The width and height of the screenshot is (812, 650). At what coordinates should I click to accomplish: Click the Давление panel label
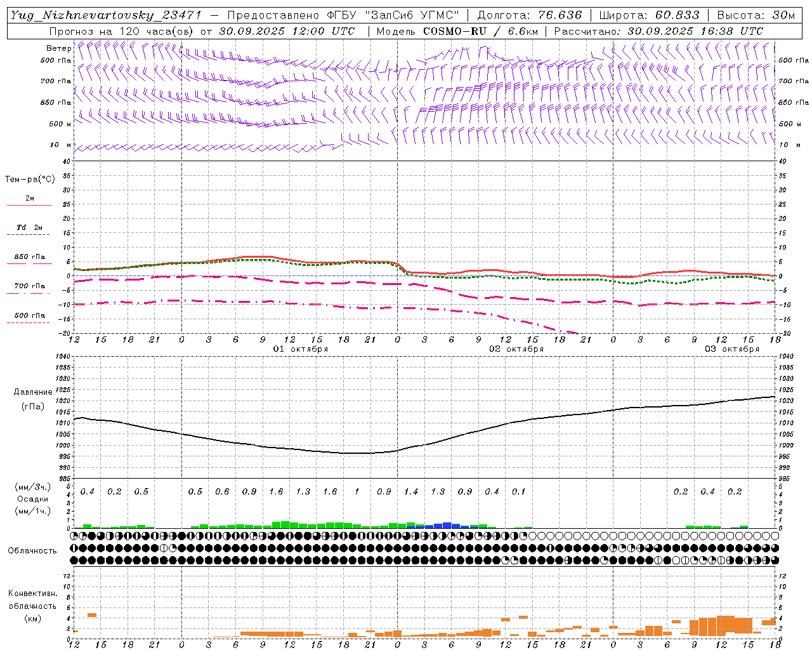pos(33,392)
